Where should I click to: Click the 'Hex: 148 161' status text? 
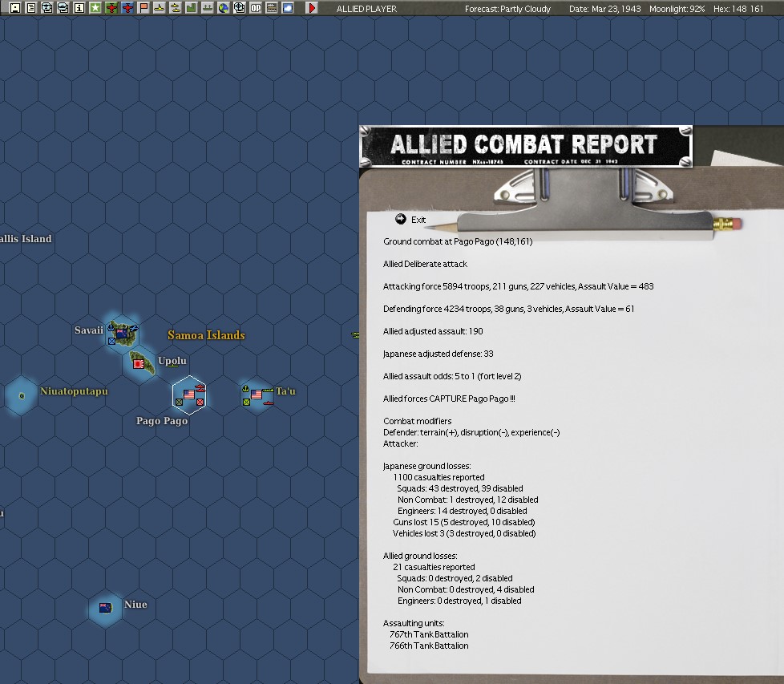(738, 9)
